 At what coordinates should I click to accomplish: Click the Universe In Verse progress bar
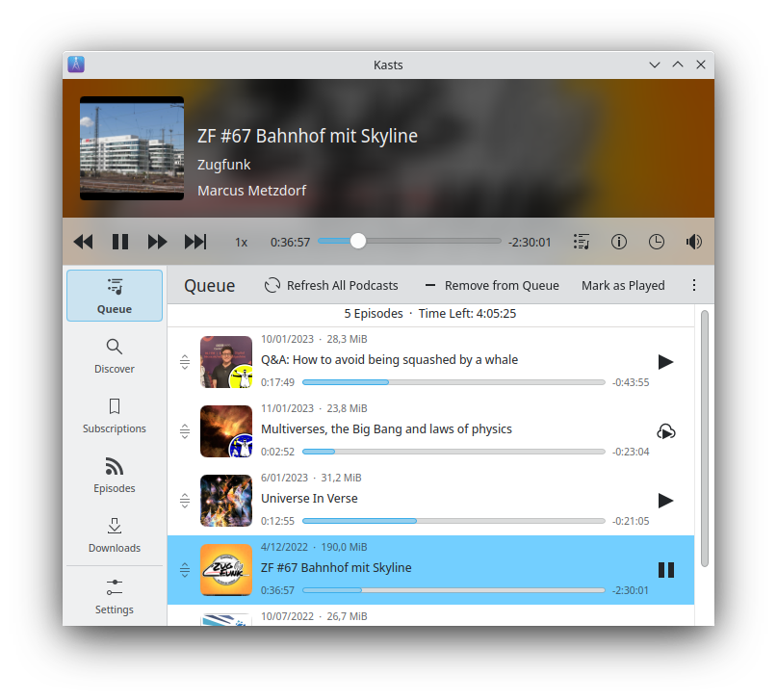point(453,521)
